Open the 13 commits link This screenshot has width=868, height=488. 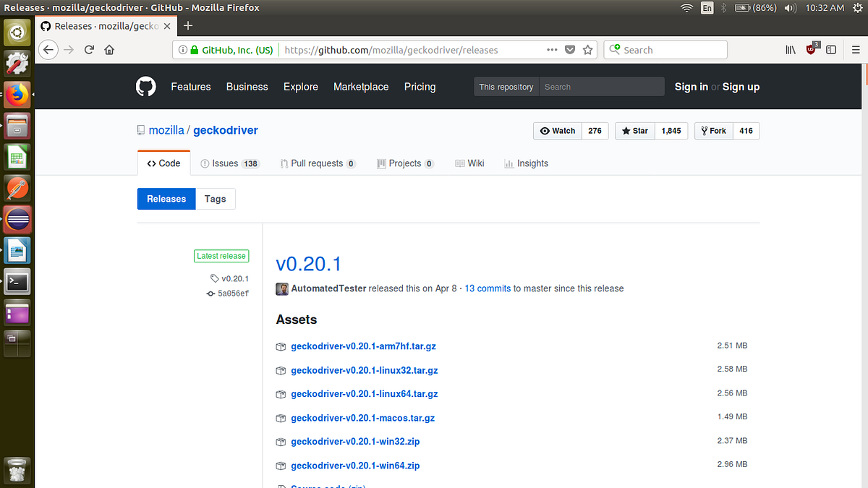488,288
